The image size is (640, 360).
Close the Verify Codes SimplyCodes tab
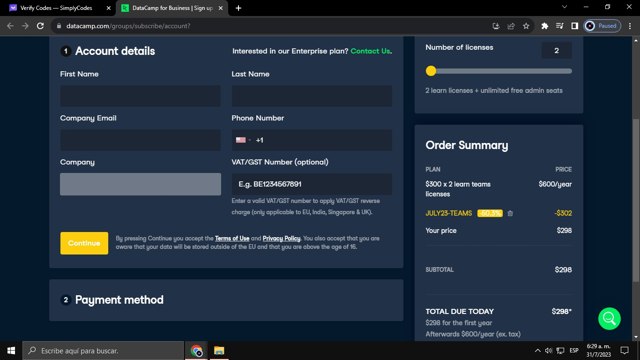coord(109,8)
